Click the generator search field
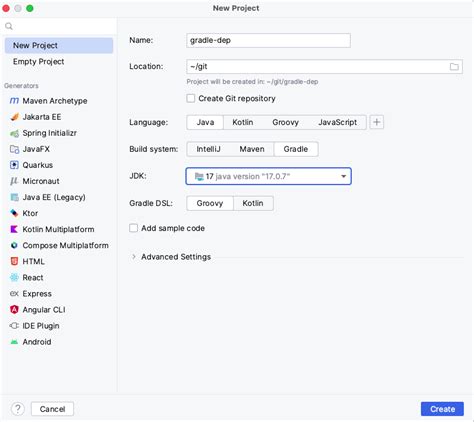The width and height of the screenshot is (474, 422). 59,26
